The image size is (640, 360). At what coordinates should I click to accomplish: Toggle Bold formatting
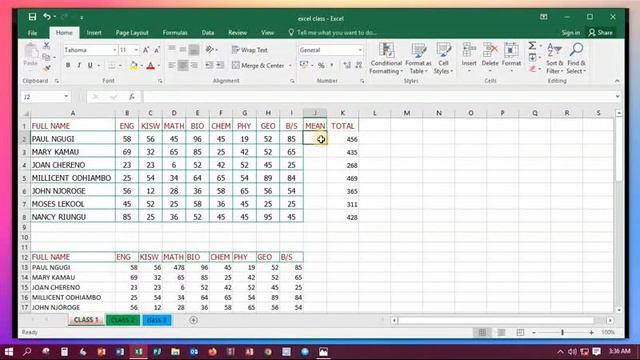[x=68, y=65]
